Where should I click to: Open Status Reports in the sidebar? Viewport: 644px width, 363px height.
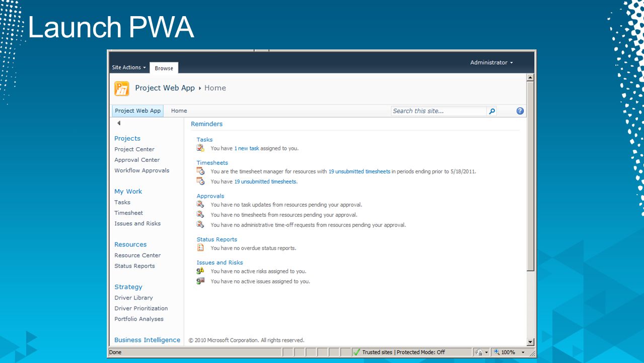[134, 266]
